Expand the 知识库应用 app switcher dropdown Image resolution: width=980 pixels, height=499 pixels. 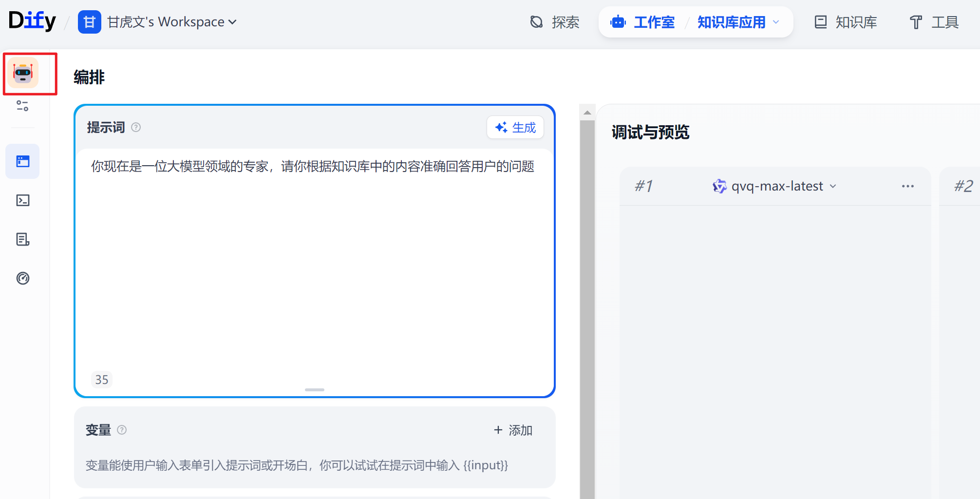pos(737,22)
